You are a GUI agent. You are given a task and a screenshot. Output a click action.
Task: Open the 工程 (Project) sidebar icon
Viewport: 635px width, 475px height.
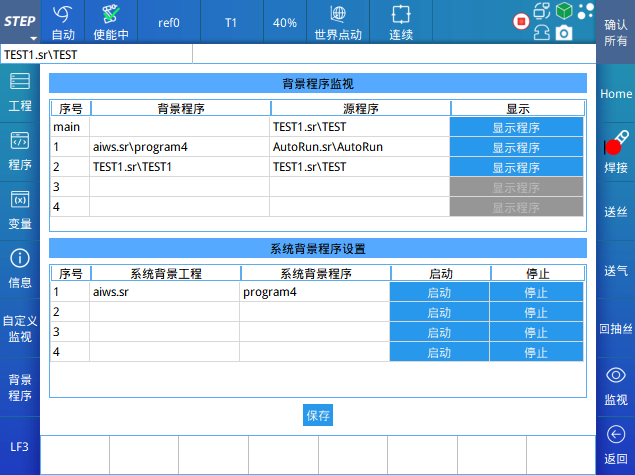point(20,91)
